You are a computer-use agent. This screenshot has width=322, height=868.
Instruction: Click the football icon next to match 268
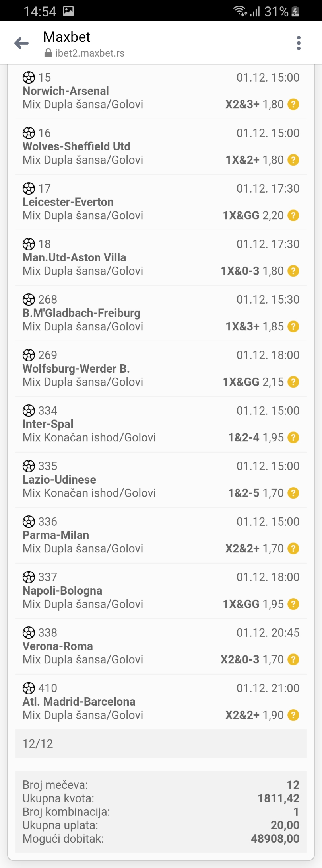[29, 299]
